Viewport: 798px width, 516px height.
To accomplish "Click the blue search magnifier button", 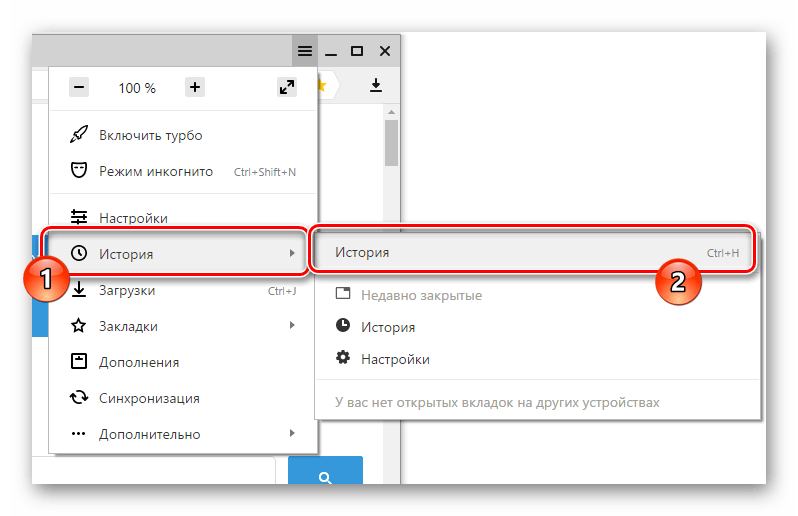I will [326, 471].
